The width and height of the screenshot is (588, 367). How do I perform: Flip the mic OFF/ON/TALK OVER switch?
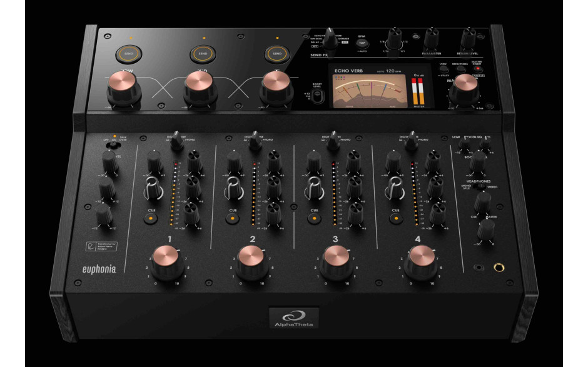point(113,144)
